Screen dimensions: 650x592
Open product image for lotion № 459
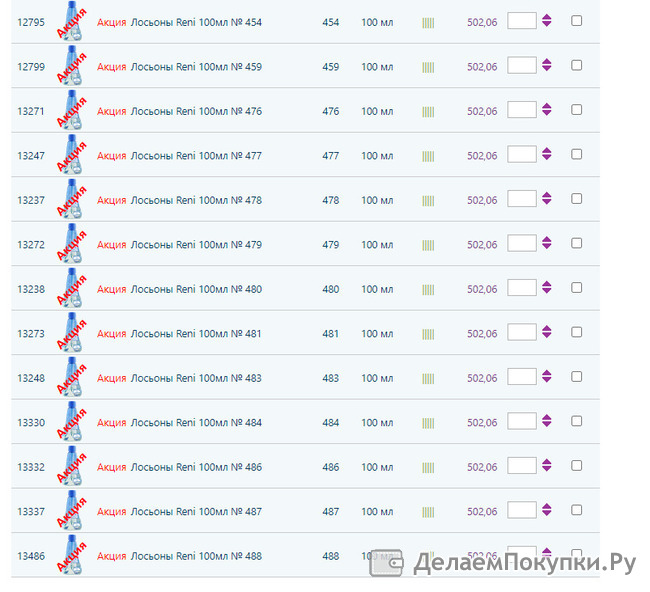tap(71, 65)
